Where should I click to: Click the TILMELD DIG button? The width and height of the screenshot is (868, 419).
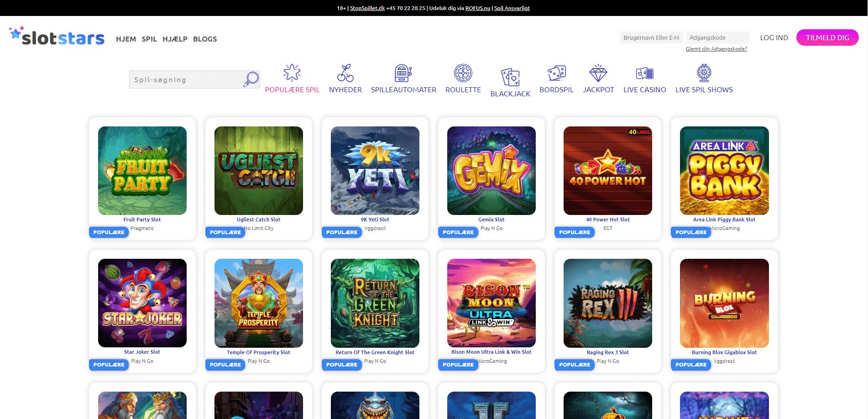click(x=827, y=37)
